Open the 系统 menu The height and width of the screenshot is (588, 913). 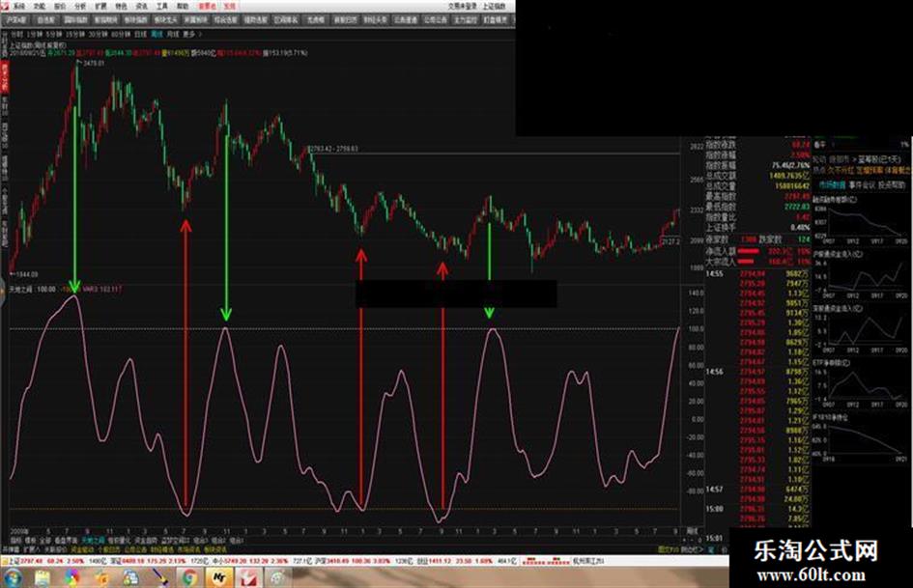pos(19,6)
